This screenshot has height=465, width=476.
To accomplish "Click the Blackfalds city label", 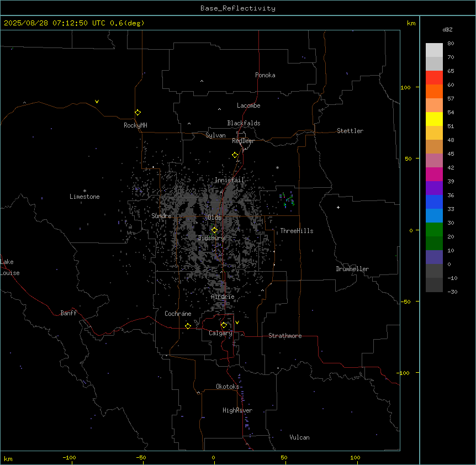I will point(244,123).
